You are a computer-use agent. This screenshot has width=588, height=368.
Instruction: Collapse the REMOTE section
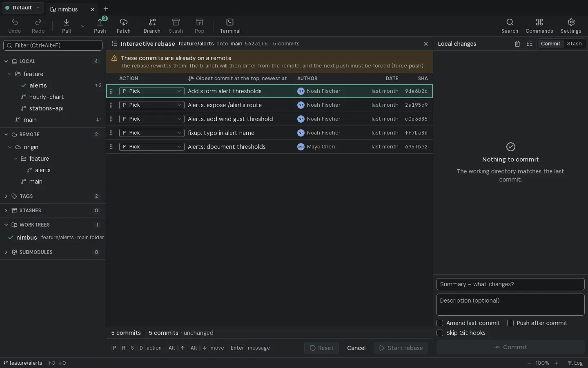point(53,135)
